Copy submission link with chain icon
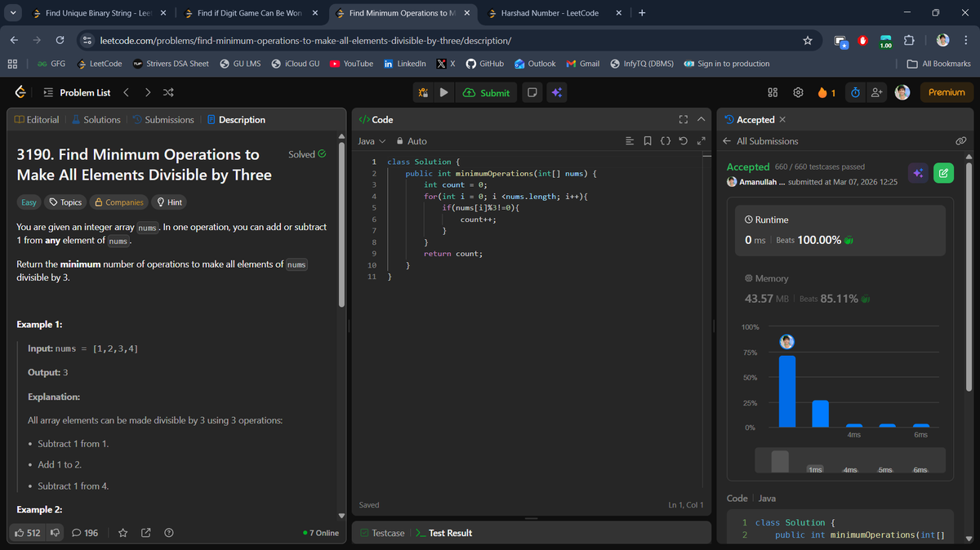The height and width of the screenshot is (550, 980). pyautogui.click(x=960, y=141)
